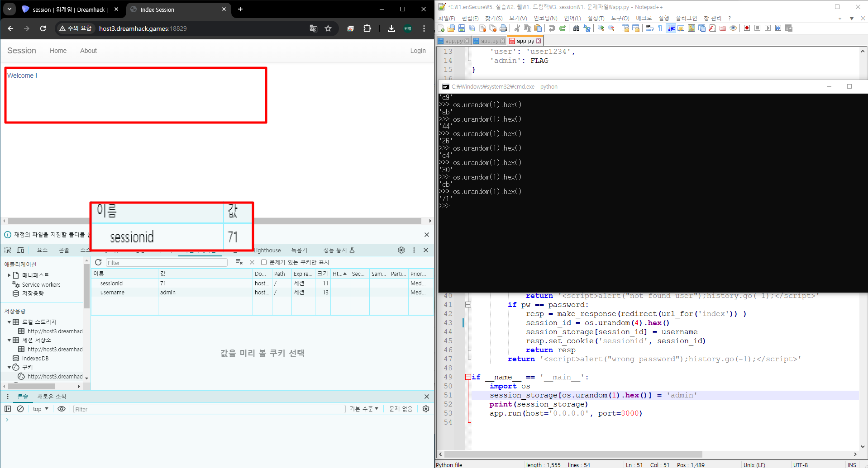Open DevTools settings gear icon
This screenshot has width=868, height=468.
coord(401,250)
